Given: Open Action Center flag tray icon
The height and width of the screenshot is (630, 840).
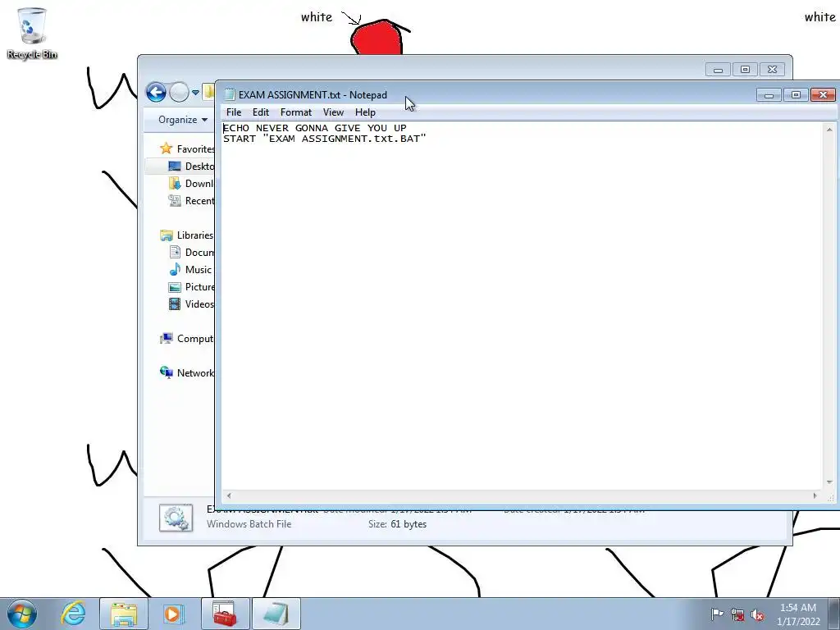Looking at the screenshot, I should coord(717,614).
